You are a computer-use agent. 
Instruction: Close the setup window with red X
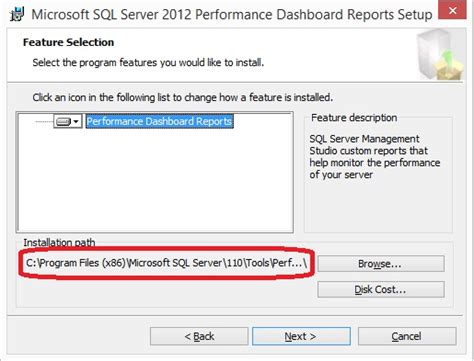[452, 10]
